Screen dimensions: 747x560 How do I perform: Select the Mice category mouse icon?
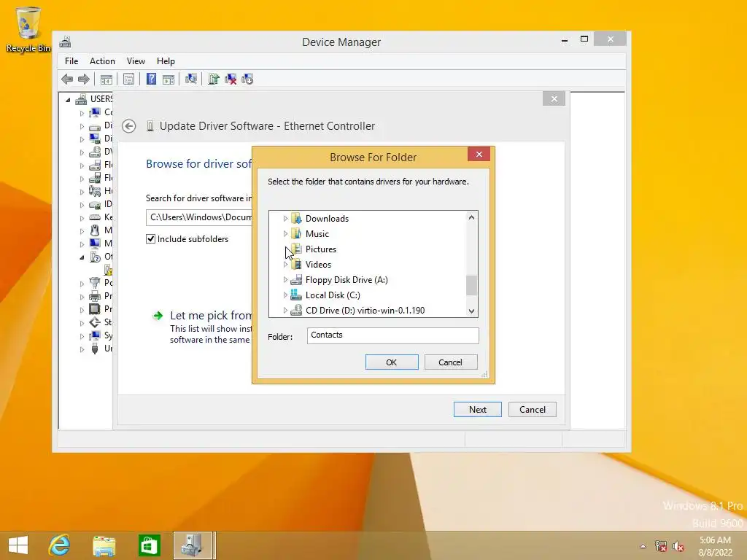95,230
